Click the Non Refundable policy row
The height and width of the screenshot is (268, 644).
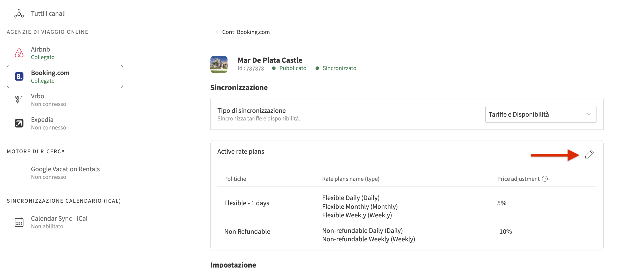(x=247, y=231)
